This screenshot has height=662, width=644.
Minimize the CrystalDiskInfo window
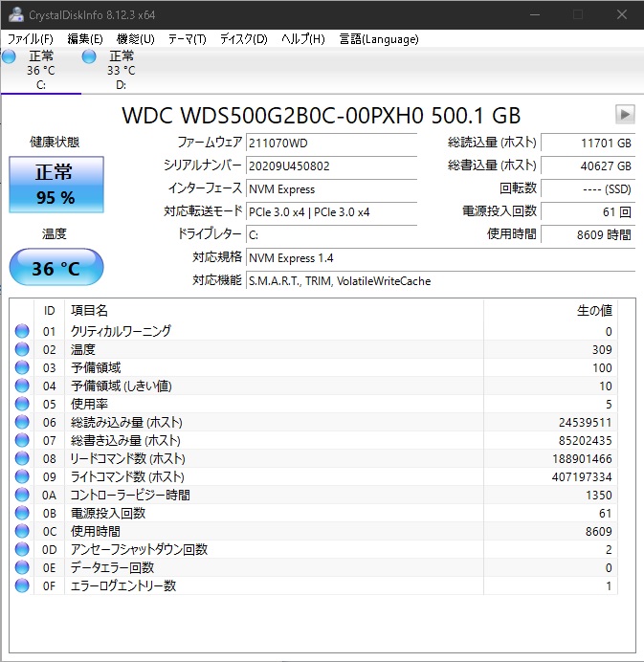click(535, 14)
